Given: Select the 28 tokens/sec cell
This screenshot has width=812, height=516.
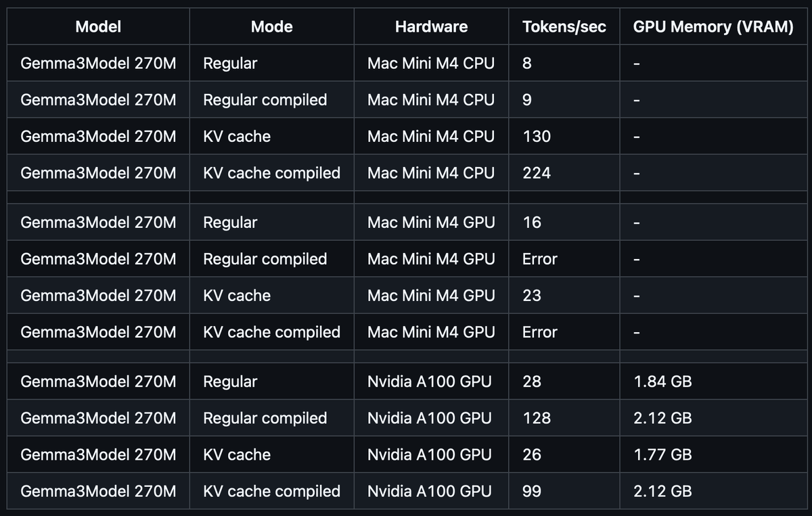Looking at the screenshot, I should tap(532, 382).
